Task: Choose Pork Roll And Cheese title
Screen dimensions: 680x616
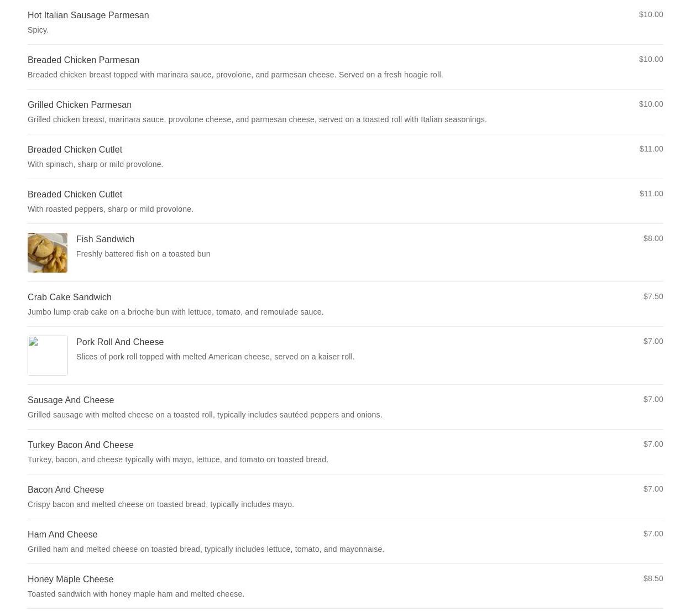Action: tap(120, 342)
